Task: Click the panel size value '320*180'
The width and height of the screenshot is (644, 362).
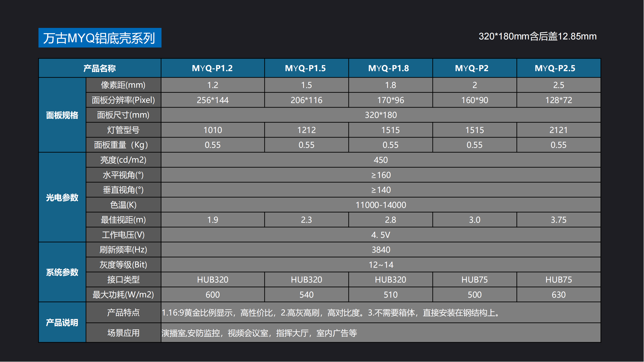Action: 381,115
